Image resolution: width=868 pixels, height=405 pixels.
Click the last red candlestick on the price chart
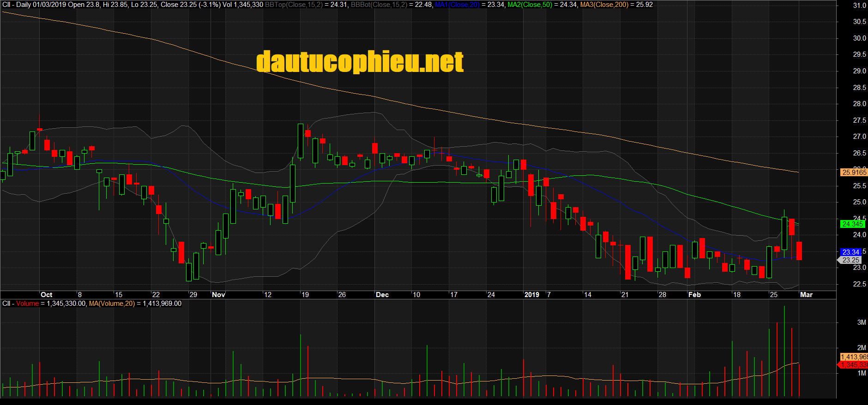point(799,250)
